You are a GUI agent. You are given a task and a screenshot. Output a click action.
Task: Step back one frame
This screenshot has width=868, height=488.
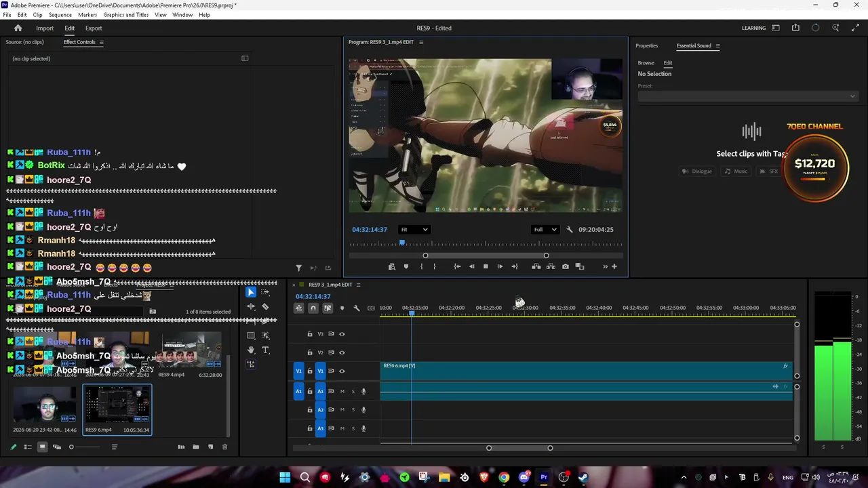(x=472, y=266)
